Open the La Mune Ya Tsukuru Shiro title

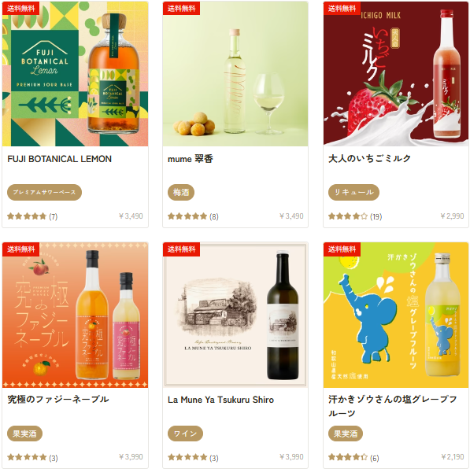click(221, 400)
